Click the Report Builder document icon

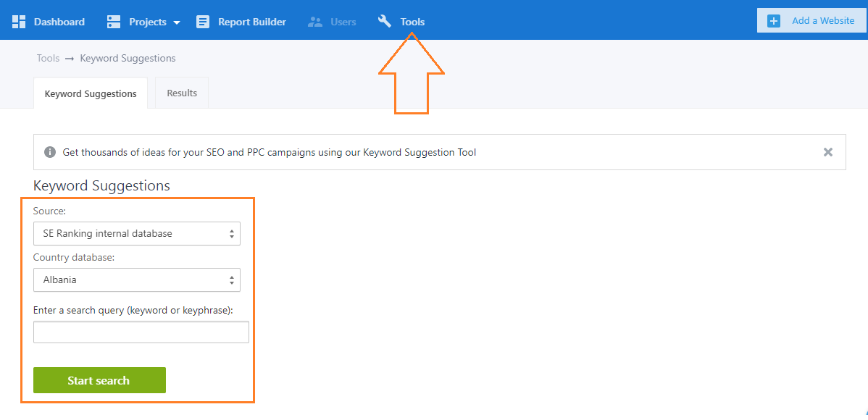tap(203, 22)
